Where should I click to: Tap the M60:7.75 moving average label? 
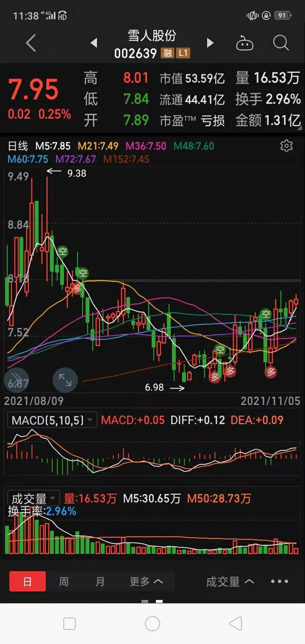tap(29, 159)
